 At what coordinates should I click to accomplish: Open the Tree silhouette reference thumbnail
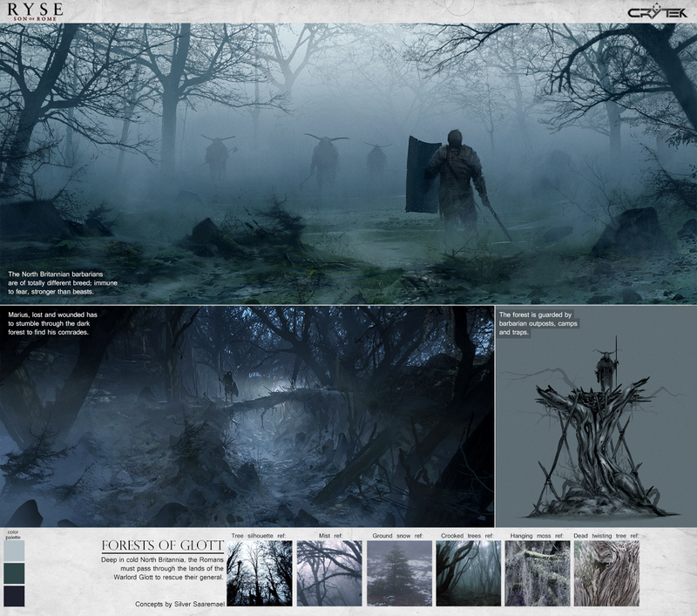pyautogui.click(x=260, y=573)
